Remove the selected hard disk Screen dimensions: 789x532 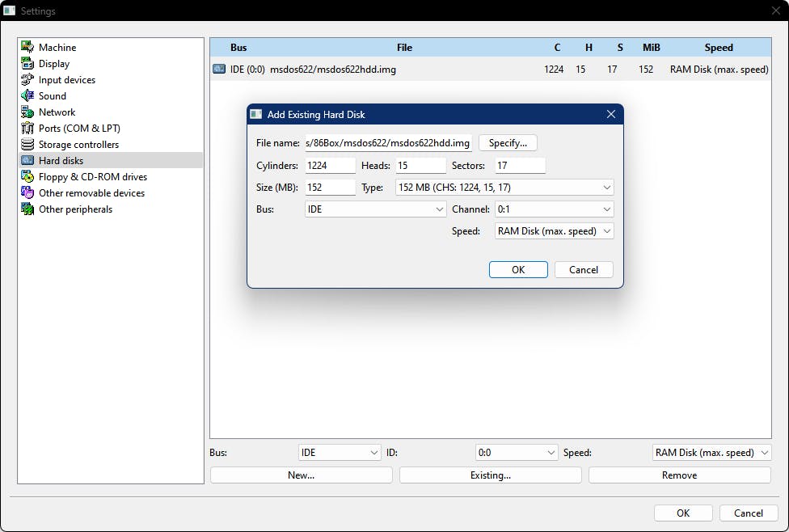click(x=679, y=475)
